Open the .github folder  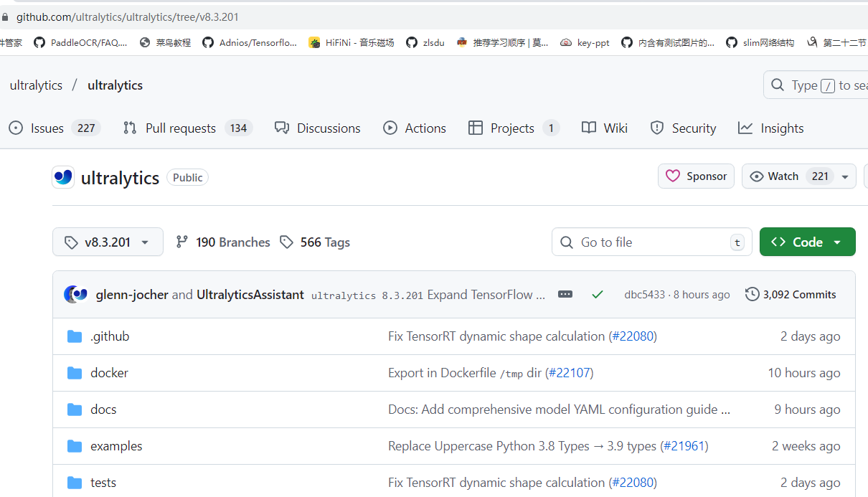[x=110, y=336]
